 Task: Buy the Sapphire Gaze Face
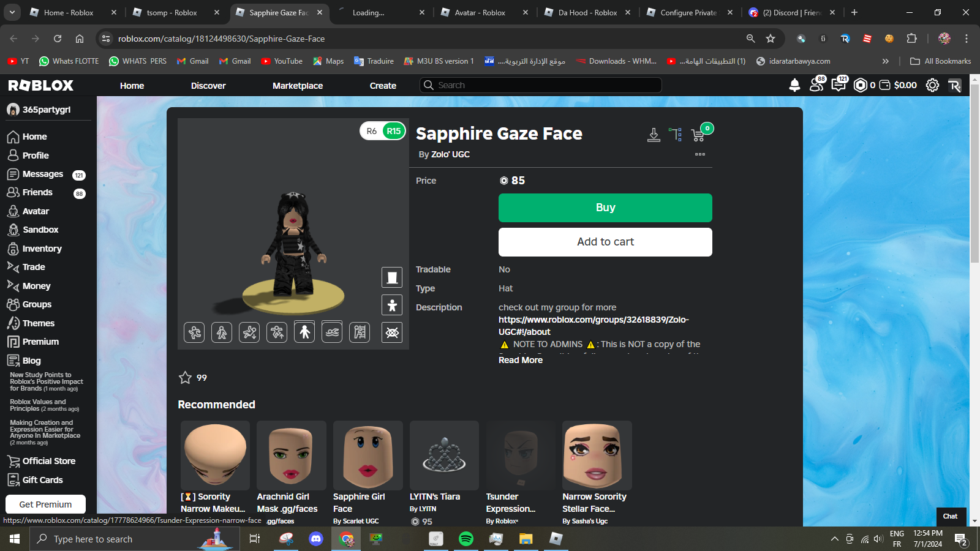(x=605, y=208)
